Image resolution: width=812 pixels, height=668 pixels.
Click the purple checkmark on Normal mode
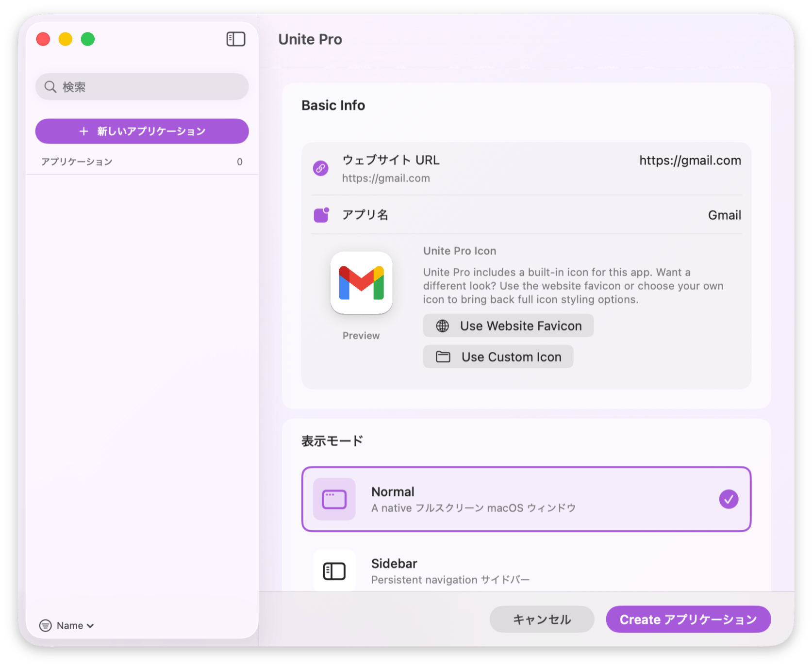coord(728,499)
